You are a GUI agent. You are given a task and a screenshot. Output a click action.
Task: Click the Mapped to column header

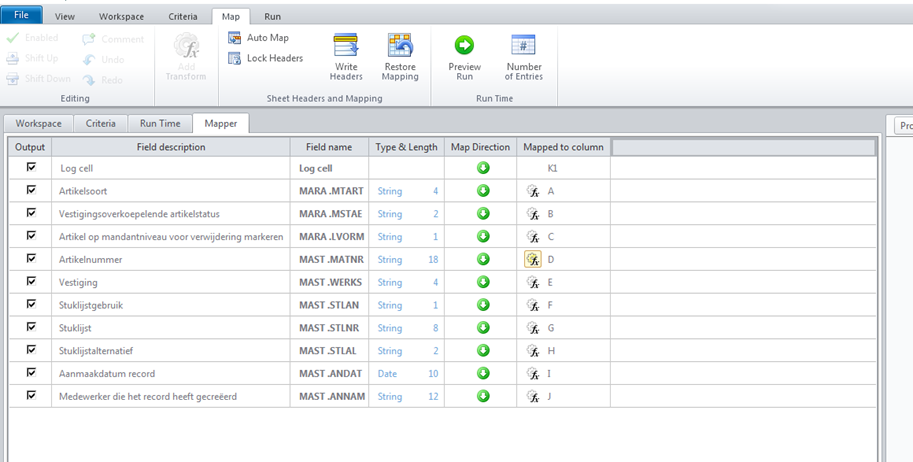coord(563,147)
